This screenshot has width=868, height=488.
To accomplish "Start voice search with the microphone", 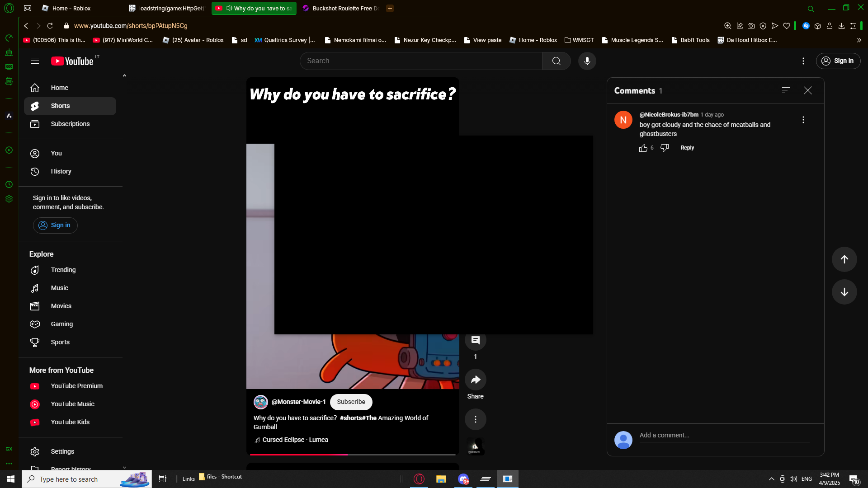I will 587,61.
